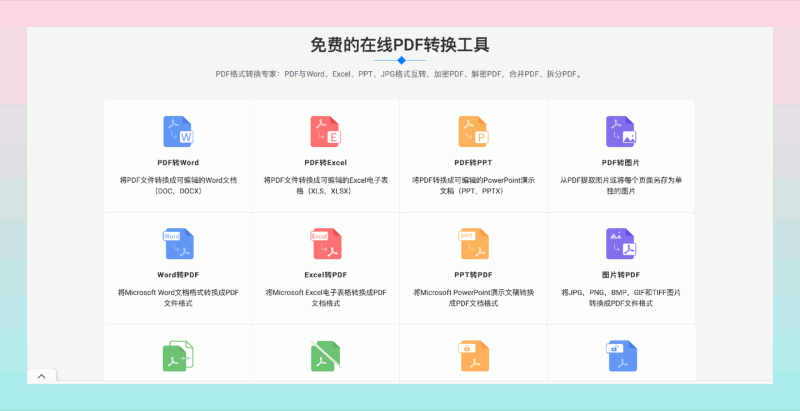
Task: Open the PDF转PPT converter icon
Action: click(473, 132)
